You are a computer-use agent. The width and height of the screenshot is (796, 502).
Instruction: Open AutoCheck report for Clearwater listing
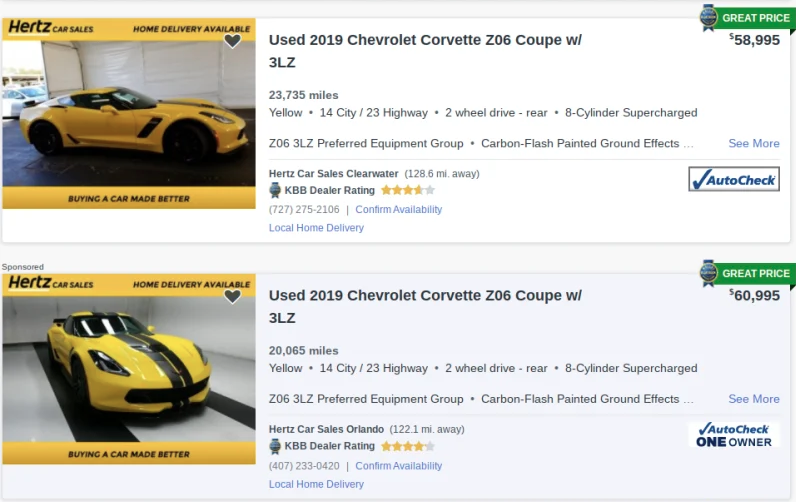pos(734,180)
